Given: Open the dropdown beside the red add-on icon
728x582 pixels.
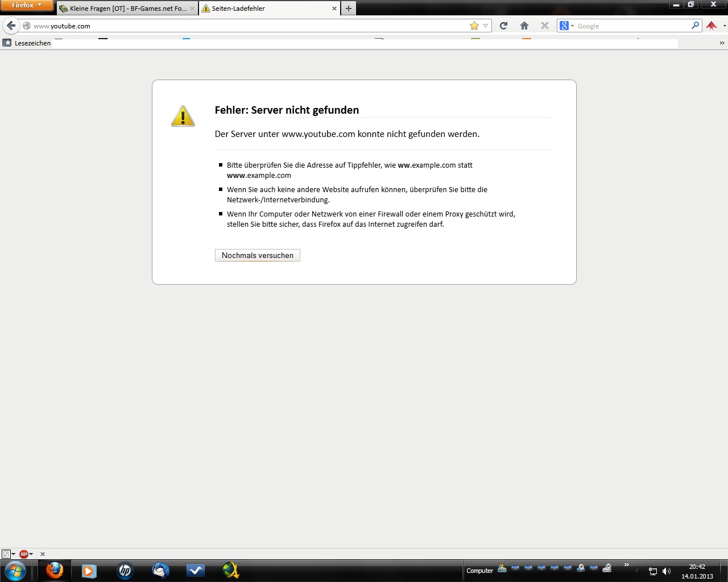Looking at the screenshot, I should point(724,26).
